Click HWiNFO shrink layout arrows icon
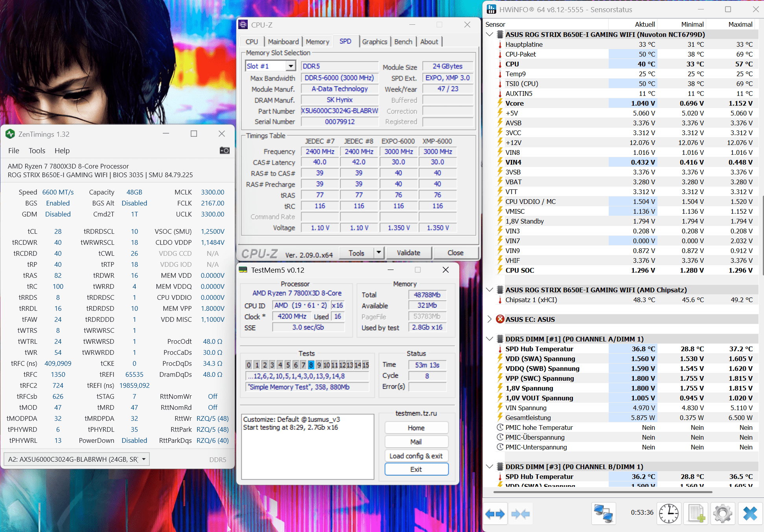The height and width of the screenshot is (532, 764). tap(521, 514)
